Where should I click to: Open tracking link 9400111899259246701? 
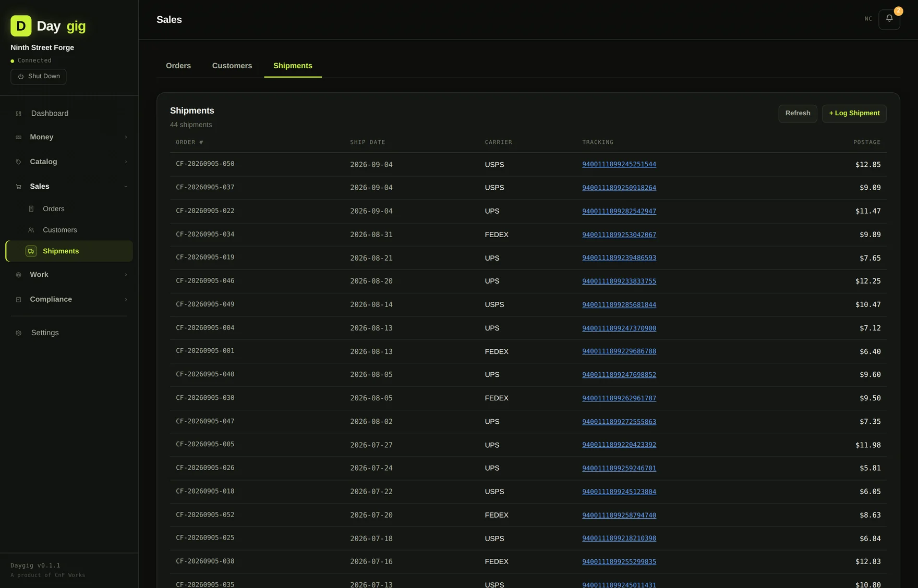point(619,468)
